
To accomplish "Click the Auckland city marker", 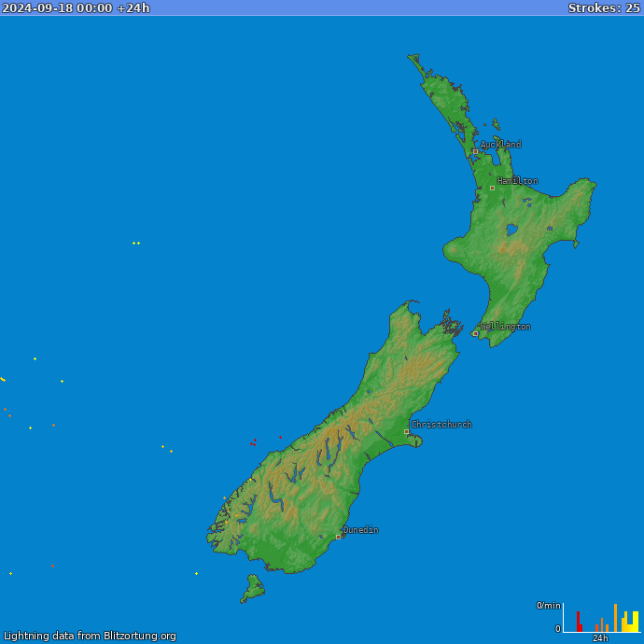I will point(475,151).
